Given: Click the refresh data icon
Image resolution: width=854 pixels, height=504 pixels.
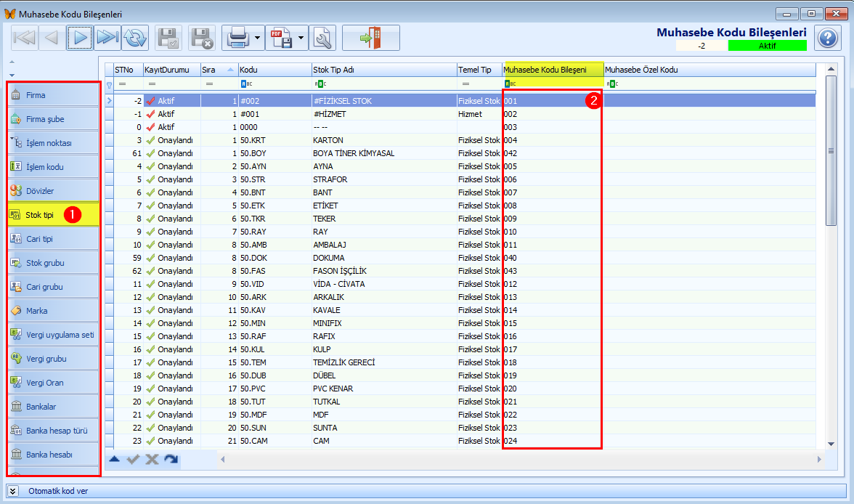Looking at the screenshot, I should (x=135, y=38).
